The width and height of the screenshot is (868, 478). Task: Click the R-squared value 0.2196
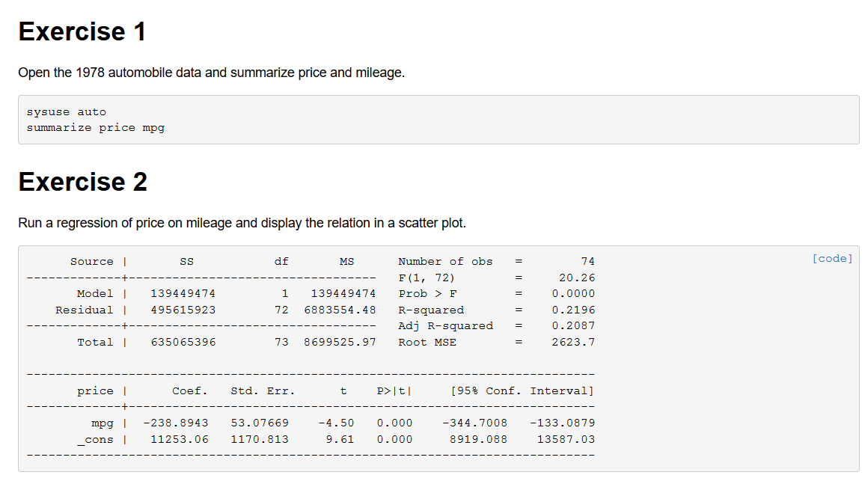[573, 310]
